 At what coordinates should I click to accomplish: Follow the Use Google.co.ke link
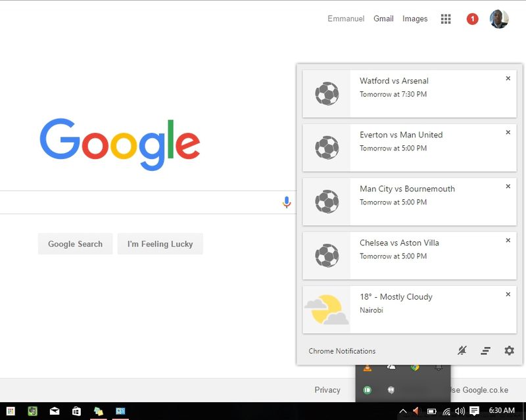pos(480,390)
